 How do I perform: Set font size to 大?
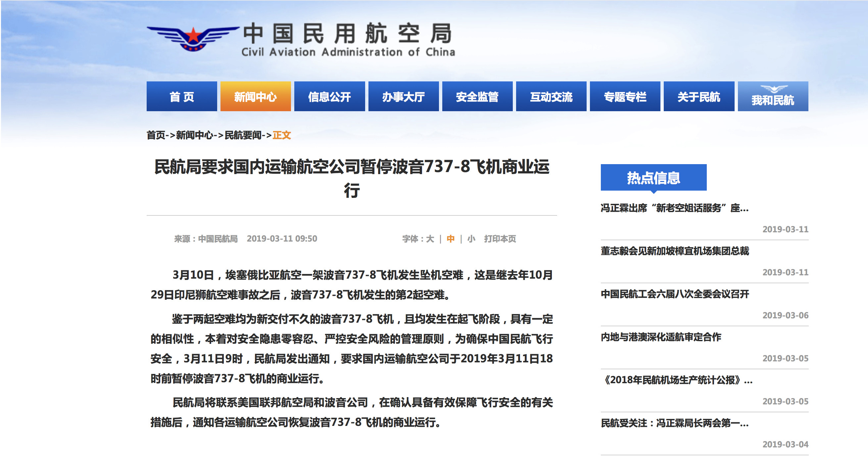430,239
